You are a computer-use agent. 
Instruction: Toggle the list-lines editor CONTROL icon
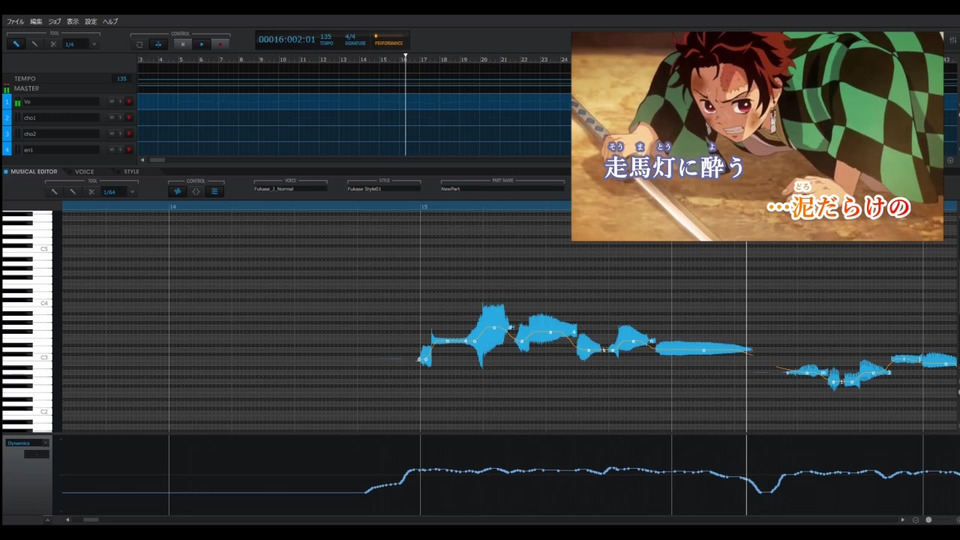[214, 192]
